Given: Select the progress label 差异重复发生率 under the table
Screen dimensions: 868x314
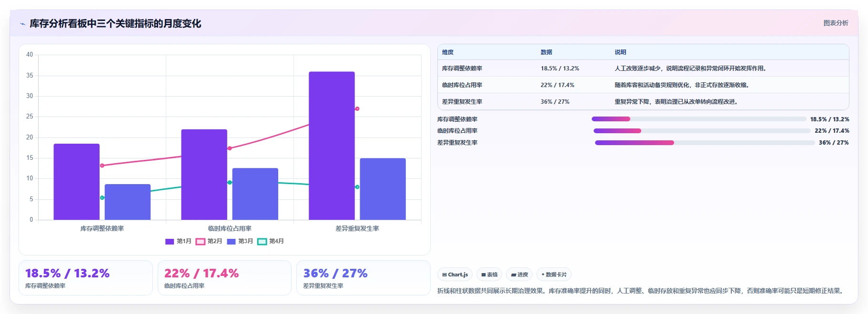Looking at the screenshot, I should point(457,143).
